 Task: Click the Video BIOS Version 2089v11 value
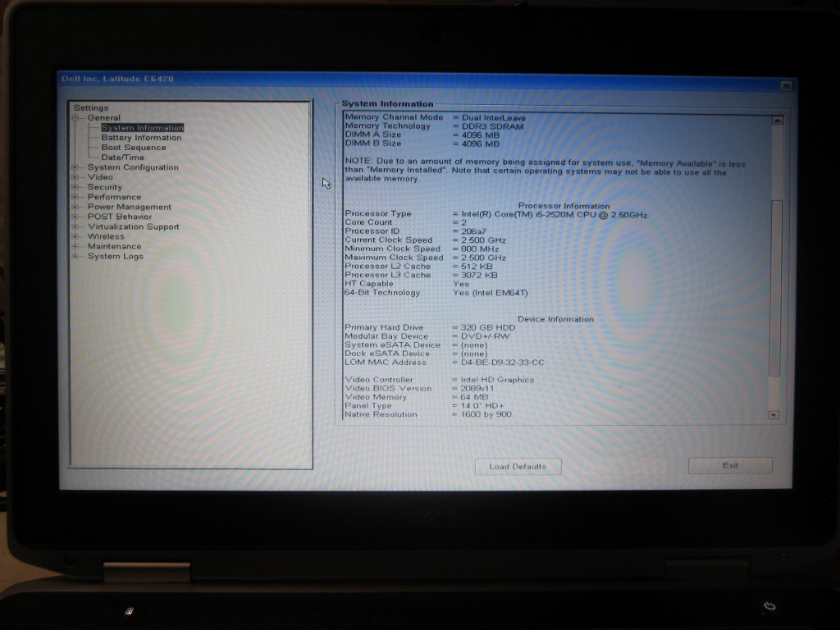click(477, 388)
